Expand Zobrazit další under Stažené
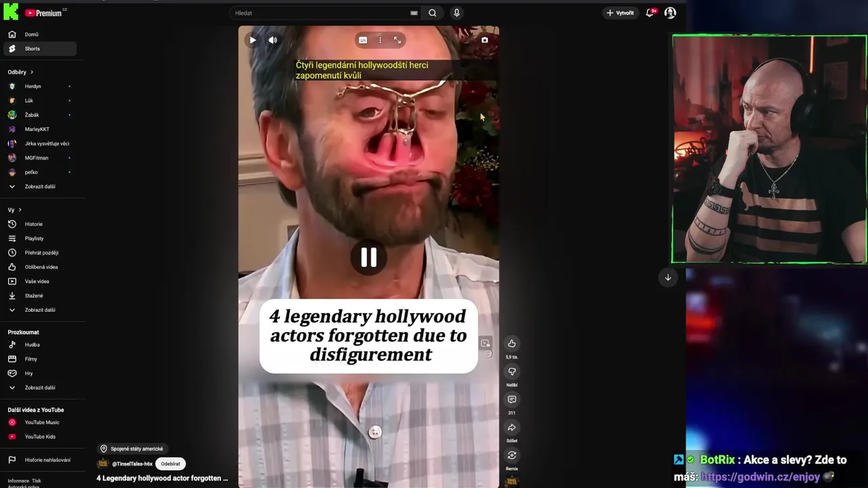 (39, 310)
